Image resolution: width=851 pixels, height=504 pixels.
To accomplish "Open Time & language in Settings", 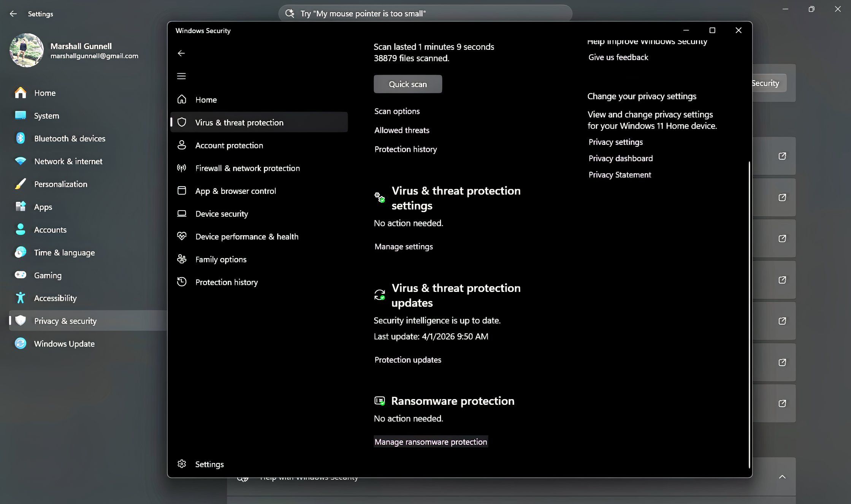I will pyautogui.click(x=64, y=252).
